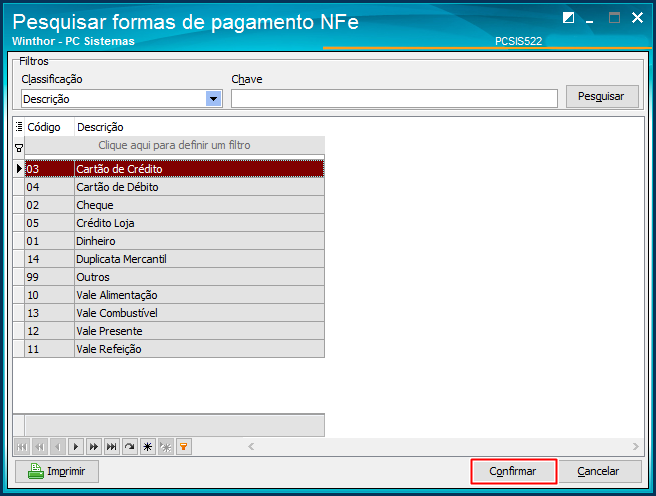The height and width of the screenshot is (496, 656).
Task: Click the Pesquisar button
Action: (602, 97)
